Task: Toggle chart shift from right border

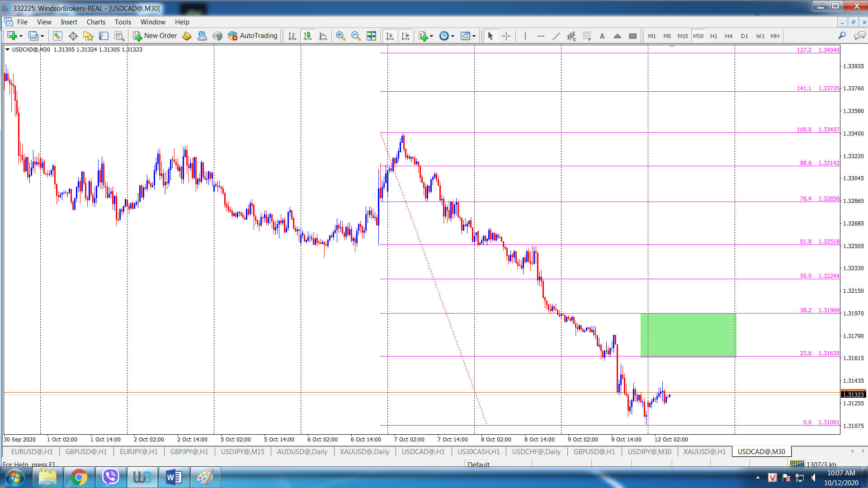Action: click(405, 36)
